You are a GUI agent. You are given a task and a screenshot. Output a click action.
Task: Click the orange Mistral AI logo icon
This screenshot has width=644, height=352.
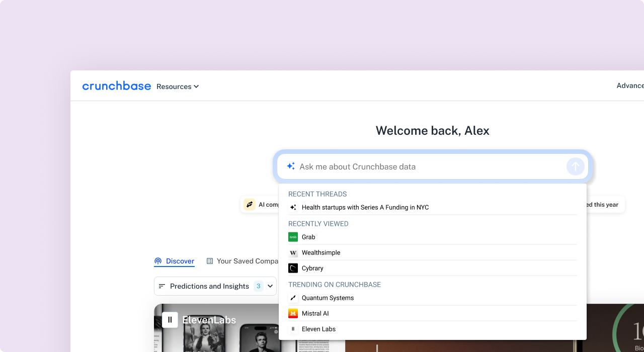[293, 313]
